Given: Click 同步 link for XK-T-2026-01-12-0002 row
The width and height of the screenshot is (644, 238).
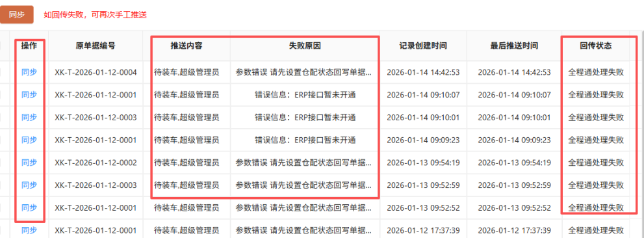Looking at the screenshot, I should [29, 163].
